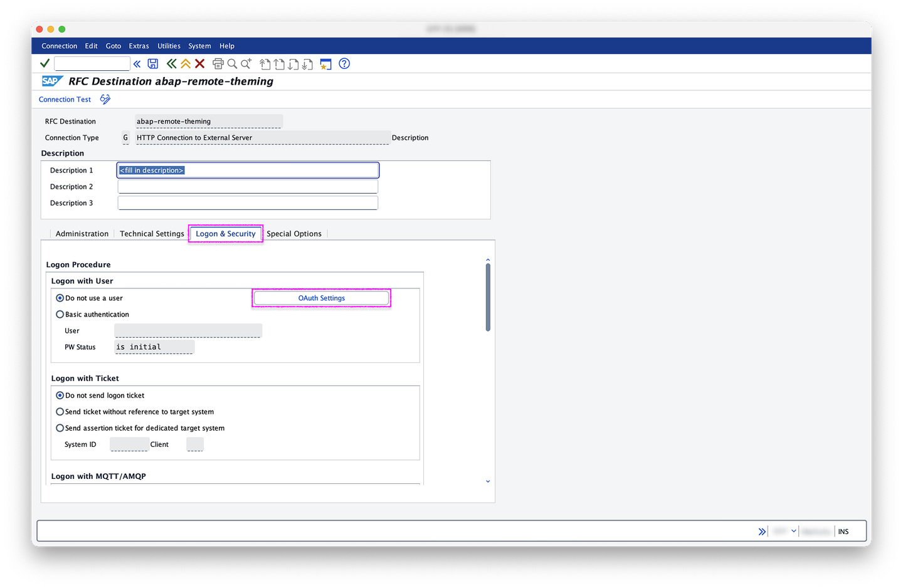Open the Help menu
The image size is (903, 588).
coord(227,46)
